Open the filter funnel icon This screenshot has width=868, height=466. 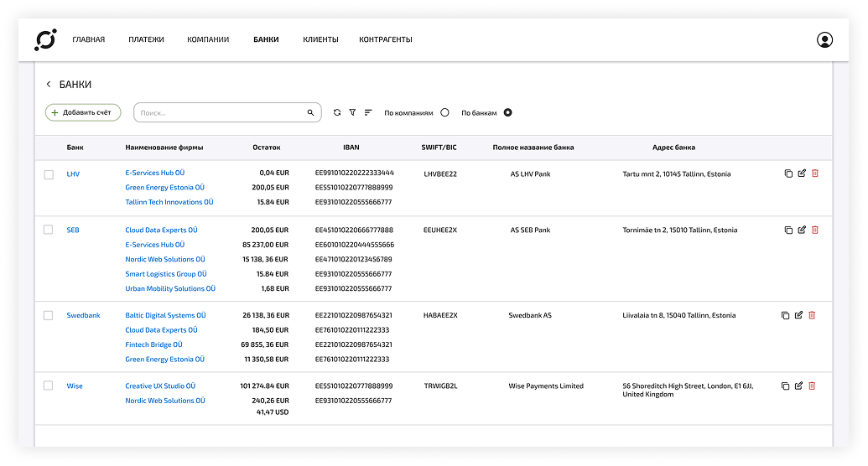pyautogui.click(x=352, y=112)
